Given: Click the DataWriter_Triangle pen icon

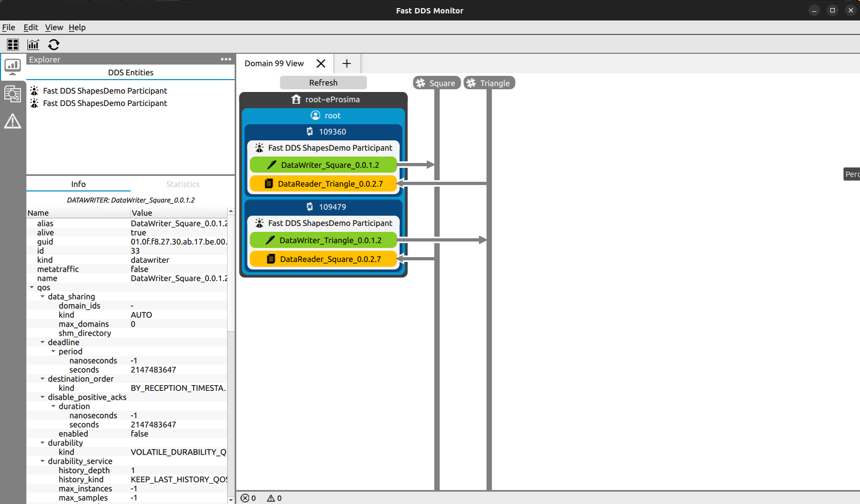Looking at the screenshot, I should click(271, 240).
